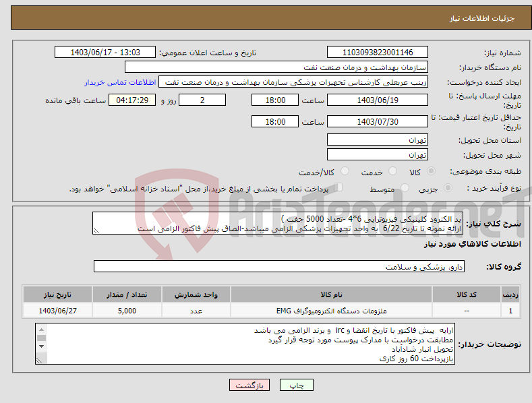Click remaining time field 04:17:29
Viewport: 532px width, 403px height.
(132, 100)
